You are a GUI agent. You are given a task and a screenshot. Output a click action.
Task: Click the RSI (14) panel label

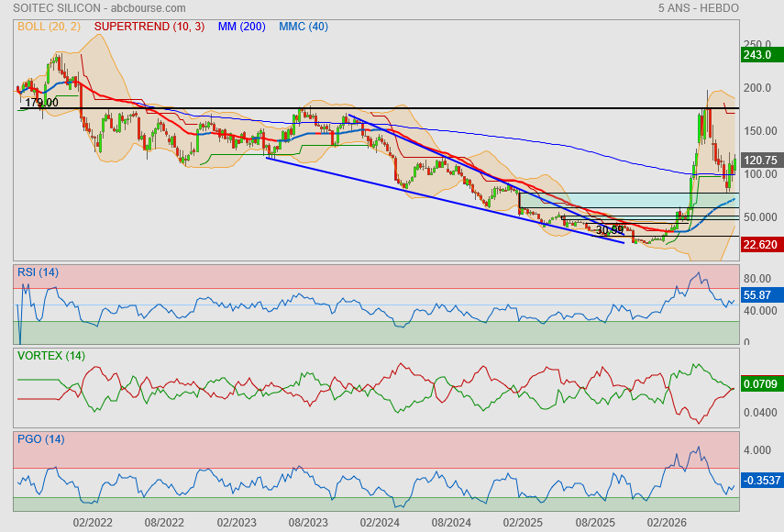pos(38,272)
